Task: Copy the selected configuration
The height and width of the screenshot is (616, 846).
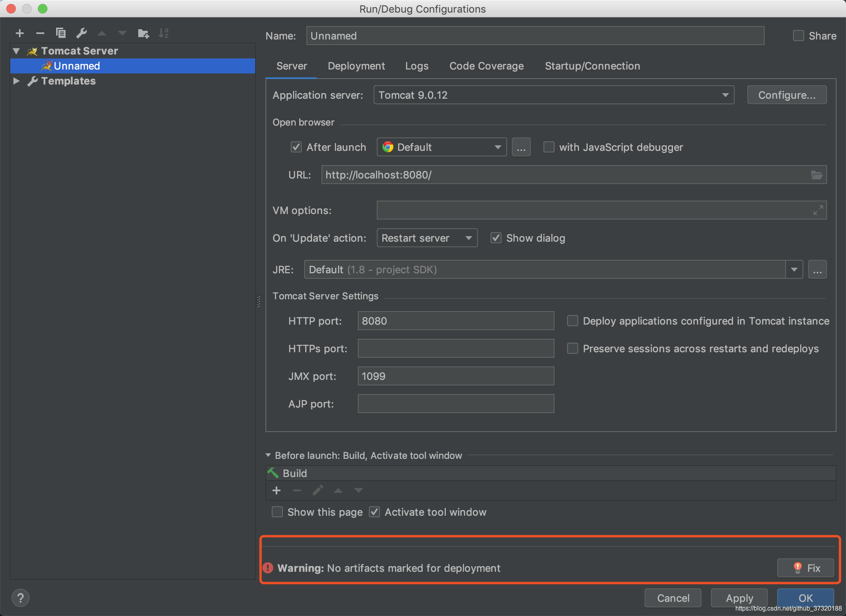Action: (x=61, y=33)
